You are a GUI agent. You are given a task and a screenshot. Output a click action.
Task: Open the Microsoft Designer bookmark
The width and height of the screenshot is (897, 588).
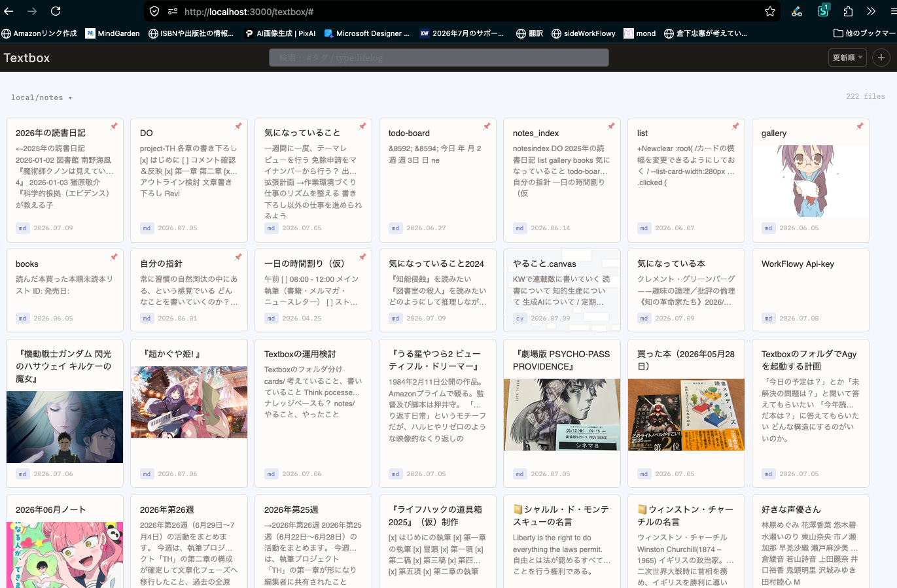click(367, 33)
